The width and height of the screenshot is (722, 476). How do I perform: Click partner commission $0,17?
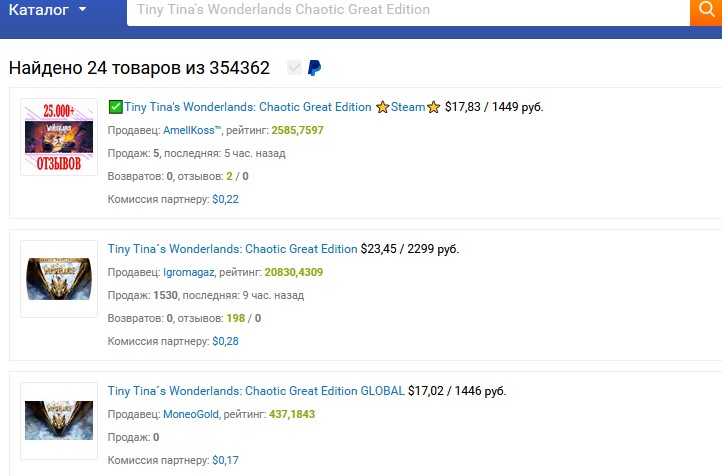[x=226, y=460]
